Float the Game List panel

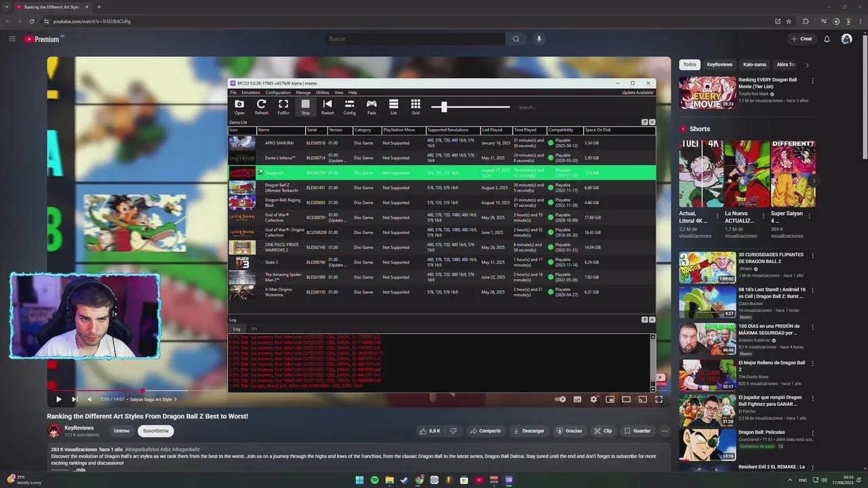[644, 122]
